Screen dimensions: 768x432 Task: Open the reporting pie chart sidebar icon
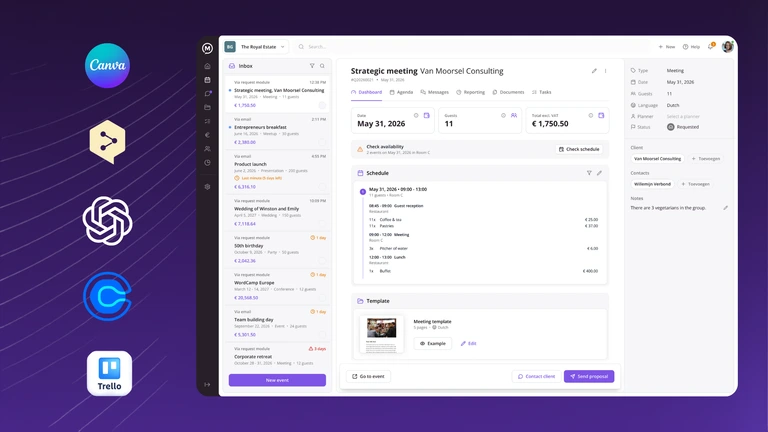point(207,163)
